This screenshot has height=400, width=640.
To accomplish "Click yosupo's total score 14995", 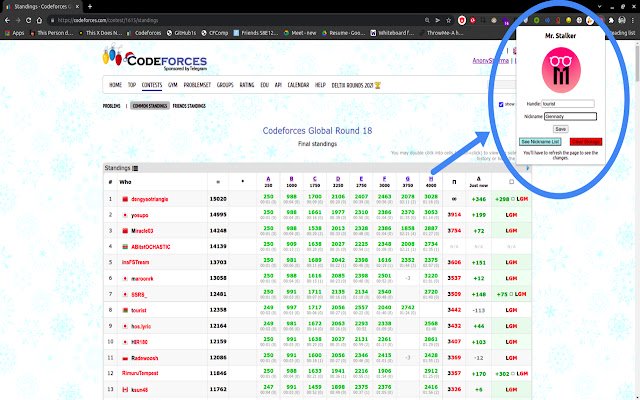I will click(218, 215).
